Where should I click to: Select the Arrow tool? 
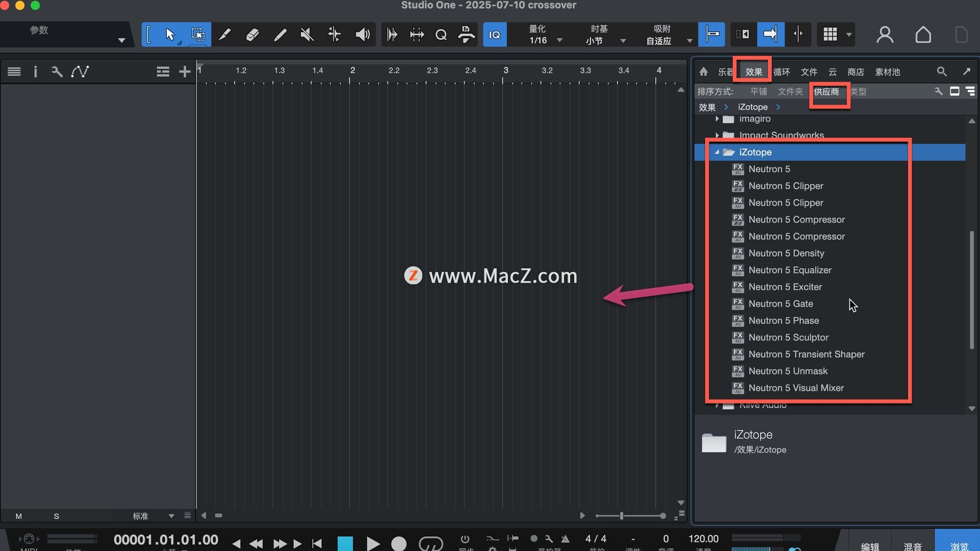(170, 35)
